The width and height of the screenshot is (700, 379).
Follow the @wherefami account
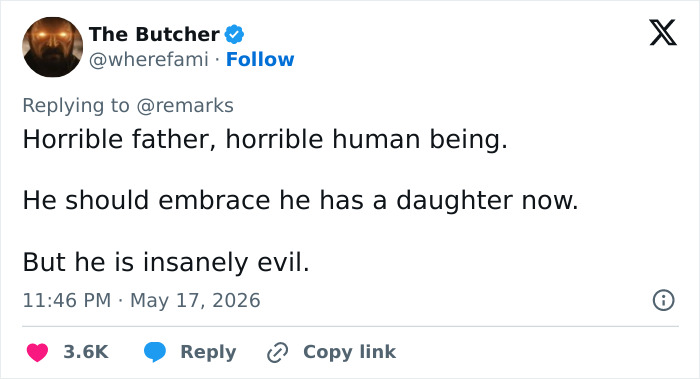pyautogui.click(x=260, y=59)
